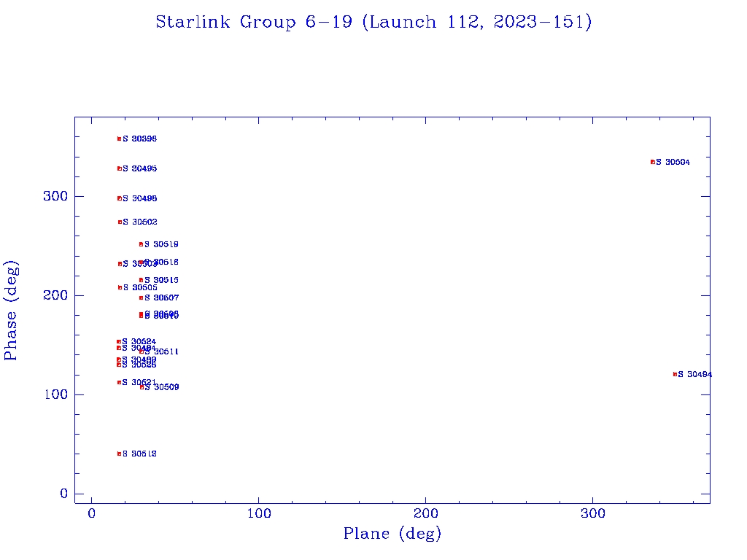Click the 'Phase (deg)' y-axis title
The image size is (747, 560).
point(10,311)
